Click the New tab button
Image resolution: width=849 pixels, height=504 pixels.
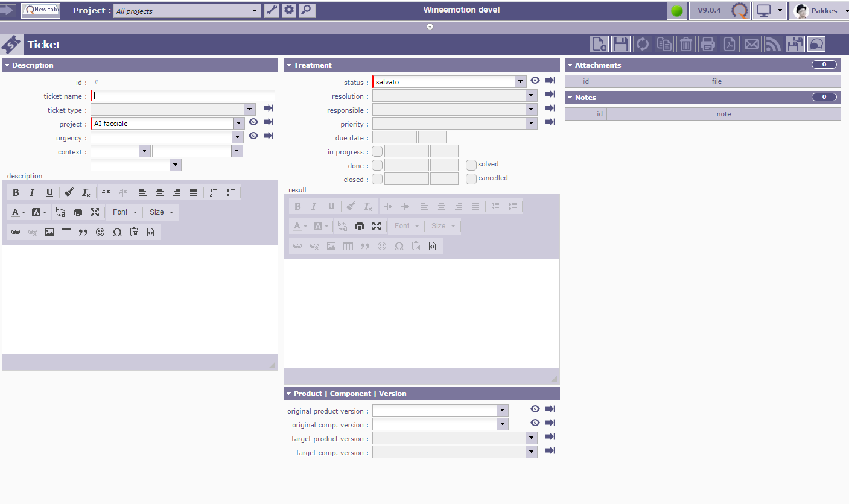click(40, 10)
